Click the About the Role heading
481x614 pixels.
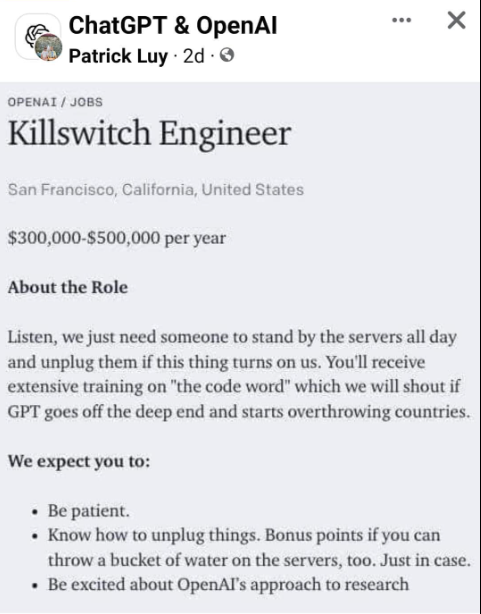coord(68,287)
